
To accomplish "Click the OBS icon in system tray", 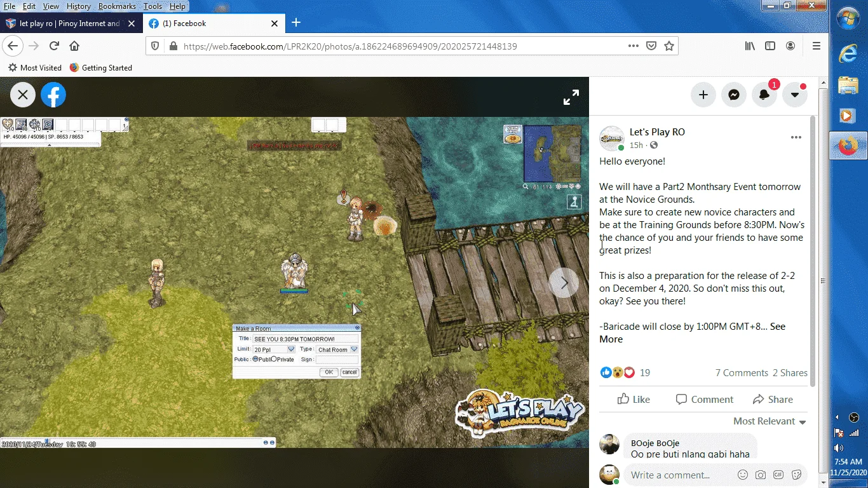I will pos(854,417).
